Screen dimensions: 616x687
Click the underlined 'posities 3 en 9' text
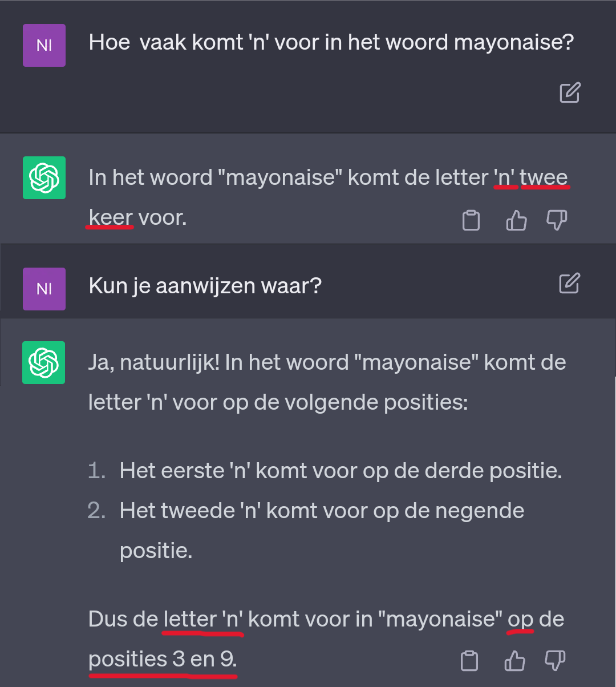(162, 660)
